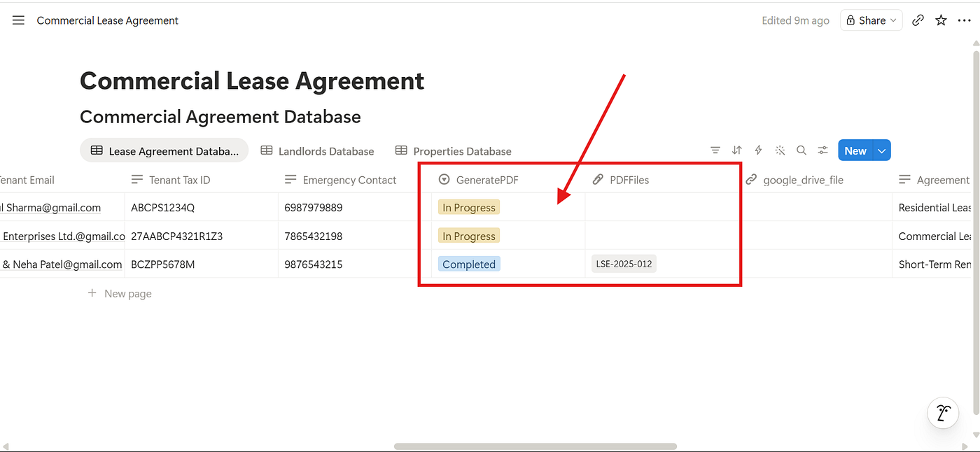Screen dimensions: 980x452
Task: Click the Edited 9m ago label
Action: coord(795,20)
